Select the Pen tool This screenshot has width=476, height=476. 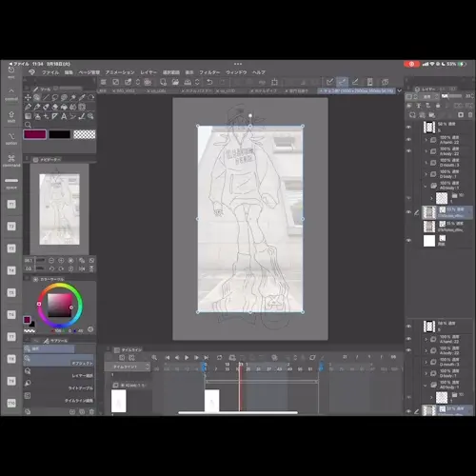pos(28,107)
